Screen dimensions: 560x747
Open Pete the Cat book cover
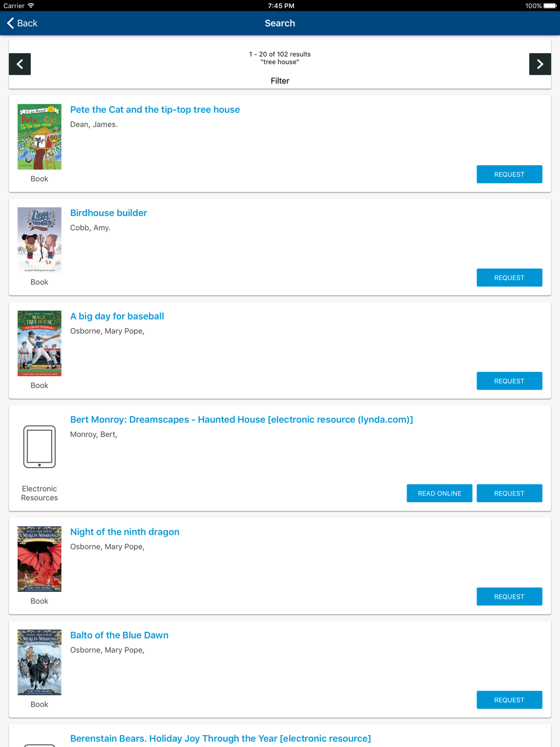pos(39,137)
